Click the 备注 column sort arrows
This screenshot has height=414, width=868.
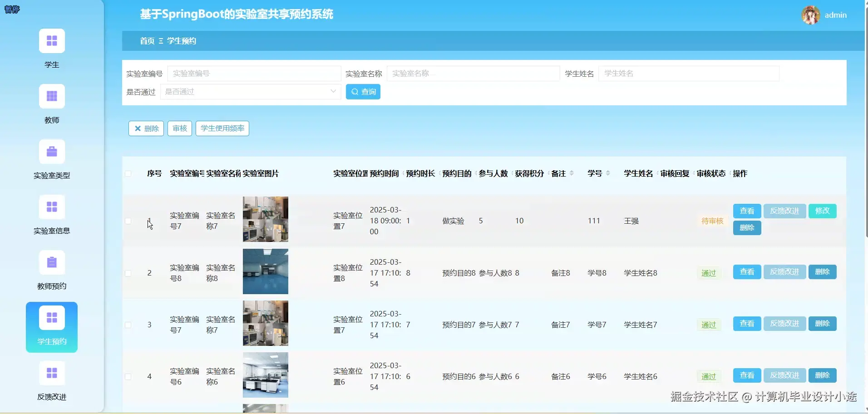572,173
